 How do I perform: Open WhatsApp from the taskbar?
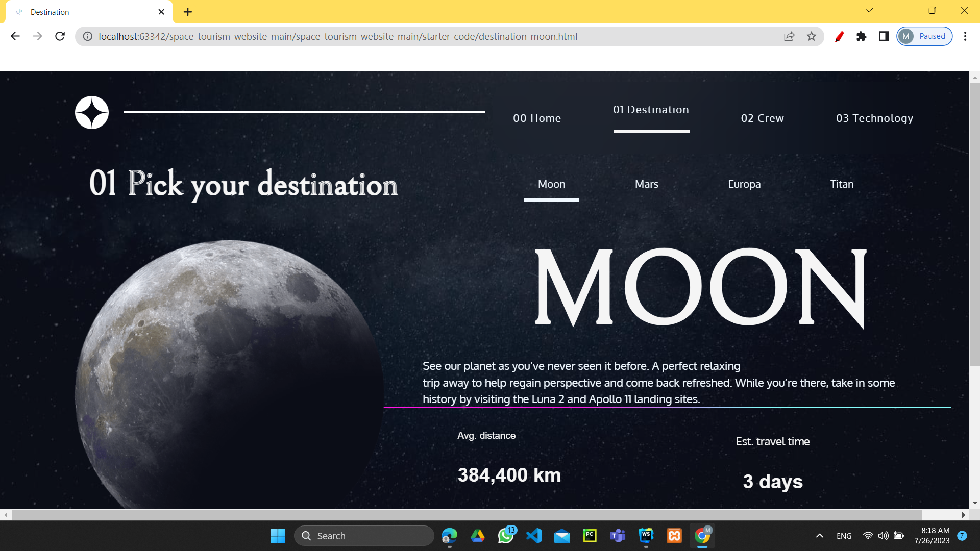(x=506, y=536)
